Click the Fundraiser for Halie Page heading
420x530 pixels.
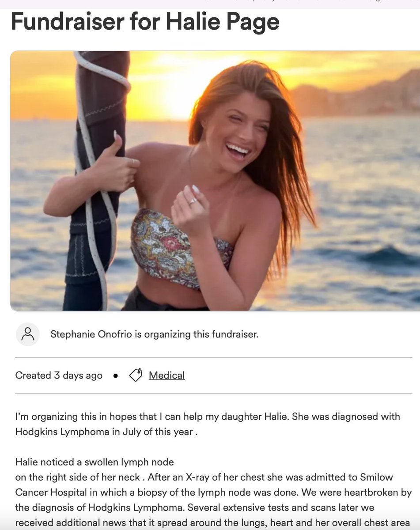145,21
